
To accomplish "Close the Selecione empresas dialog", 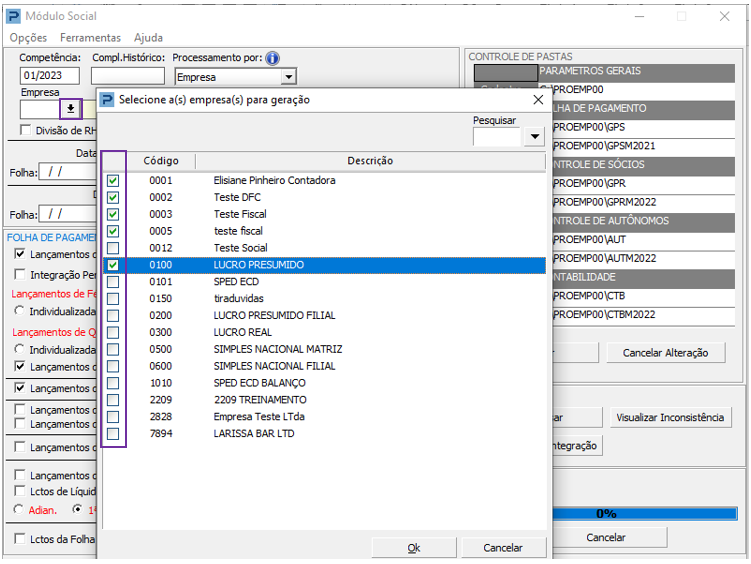I will [x=538, y=100].
